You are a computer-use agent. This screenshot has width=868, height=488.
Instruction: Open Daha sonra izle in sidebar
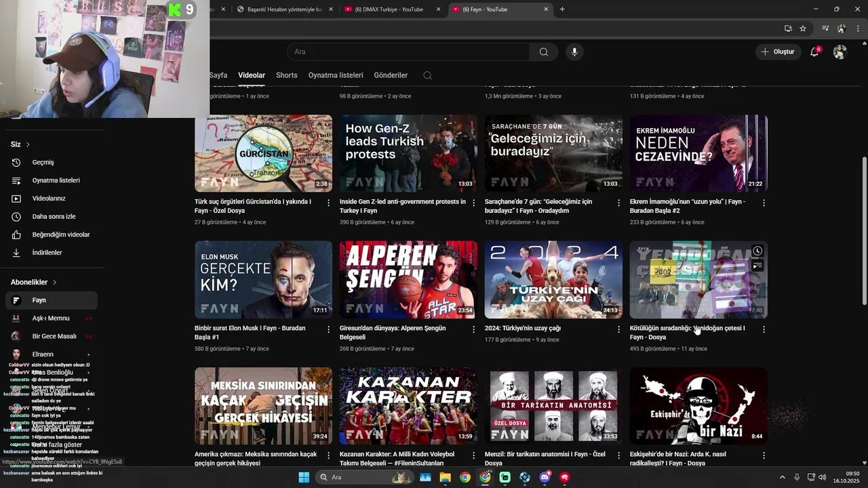52,217
